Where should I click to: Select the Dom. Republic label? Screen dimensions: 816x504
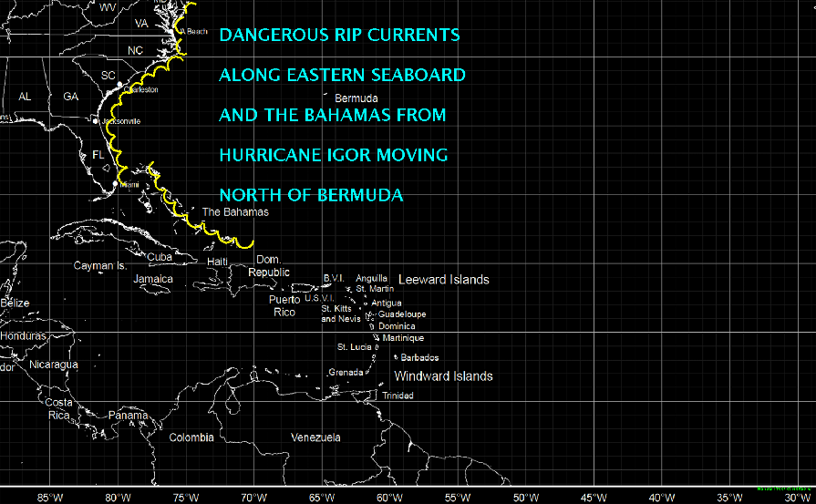(269, 266)
